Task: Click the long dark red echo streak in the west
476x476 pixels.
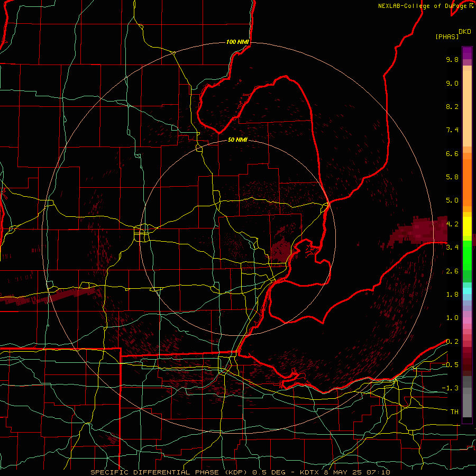Action: (50, 296)
